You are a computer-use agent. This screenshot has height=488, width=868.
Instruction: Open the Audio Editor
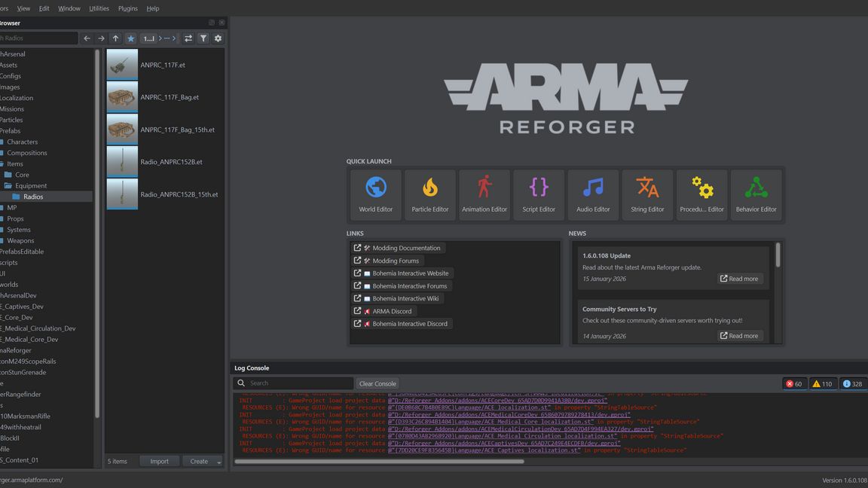[x=593, y=194]
